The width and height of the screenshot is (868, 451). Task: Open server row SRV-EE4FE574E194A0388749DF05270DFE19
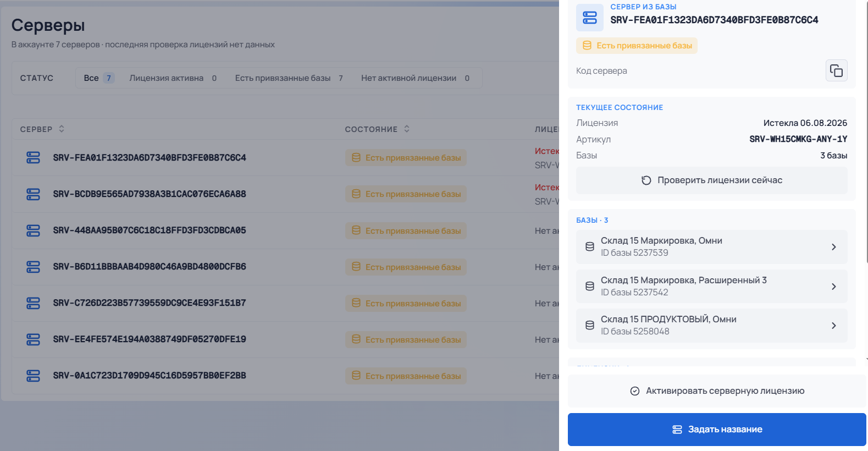coord(286,339)
